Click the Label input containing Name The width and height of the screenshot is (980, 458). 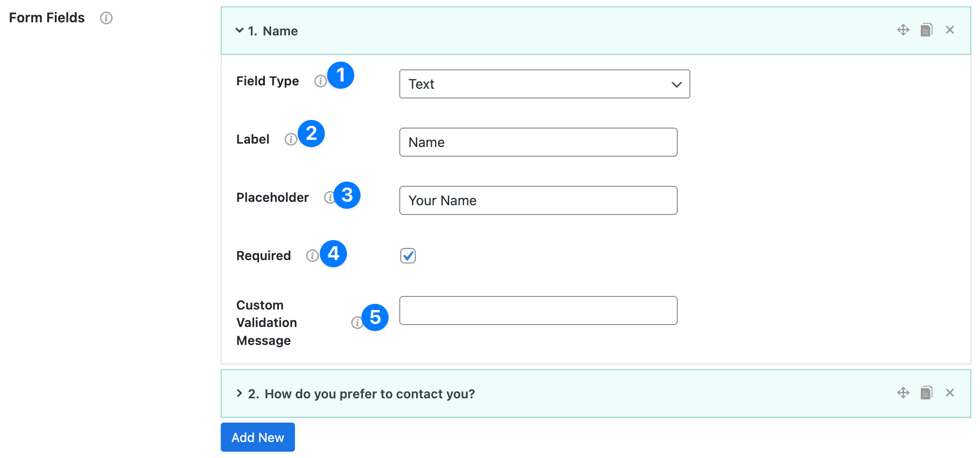click(538, 142)
